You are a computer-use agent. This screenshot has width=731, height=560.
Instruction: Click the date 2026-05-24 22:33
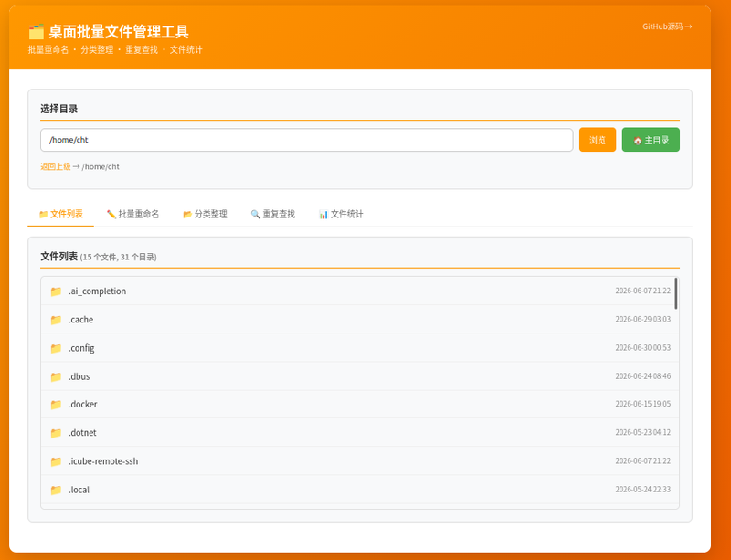(x=643, y=489)
